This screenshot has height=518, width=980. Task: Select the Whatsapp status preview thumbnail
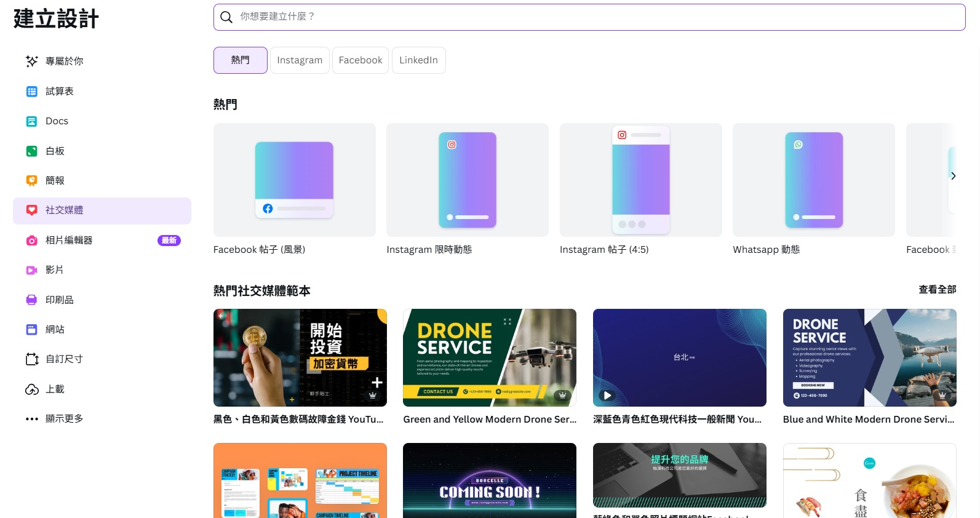[x=814, y=180]
